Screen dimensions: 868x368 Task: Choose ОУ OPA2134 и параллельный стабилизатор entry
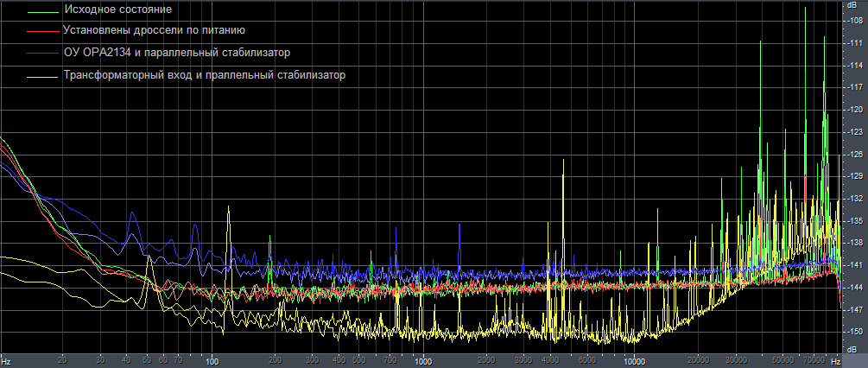pos(176,52)
